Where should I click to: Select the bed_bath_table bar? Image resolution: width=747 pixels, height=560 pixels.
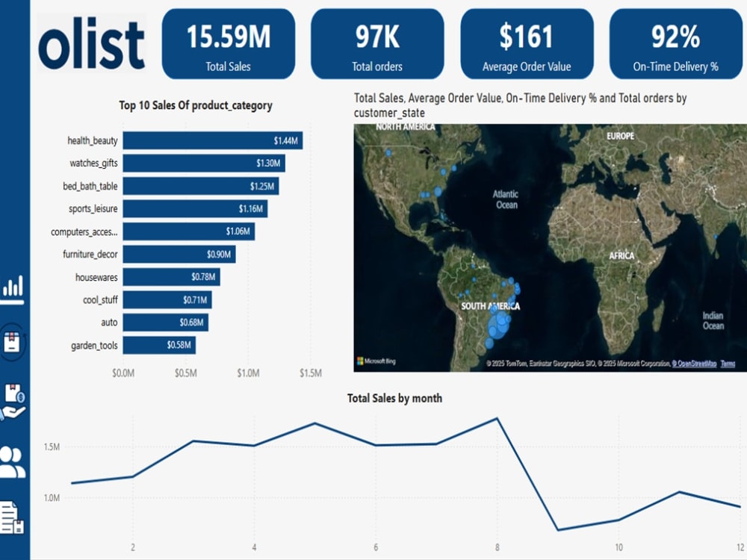[x=200, y=186]
